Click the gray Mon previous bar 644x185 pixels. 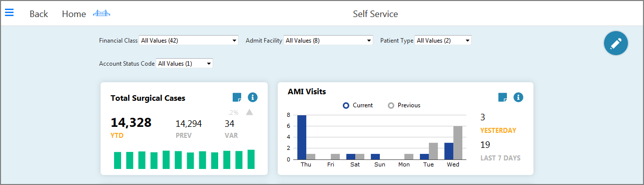click(409, 156)
